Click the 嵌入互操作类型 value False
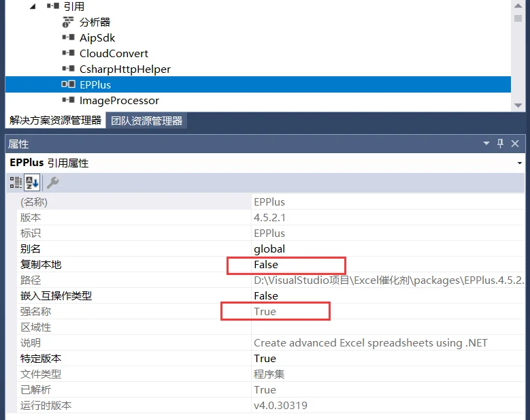The height and width of the screenshot is (420, 530). click(266, 296)
